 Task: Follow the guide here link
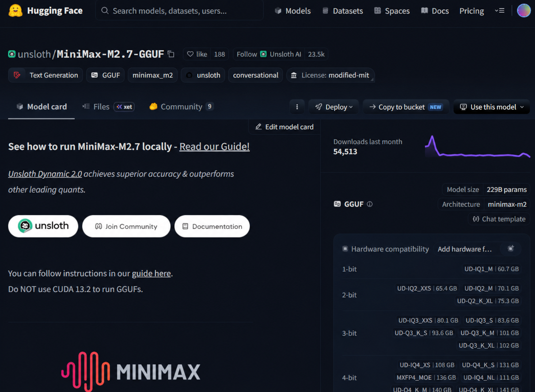(x=151, y=273)
